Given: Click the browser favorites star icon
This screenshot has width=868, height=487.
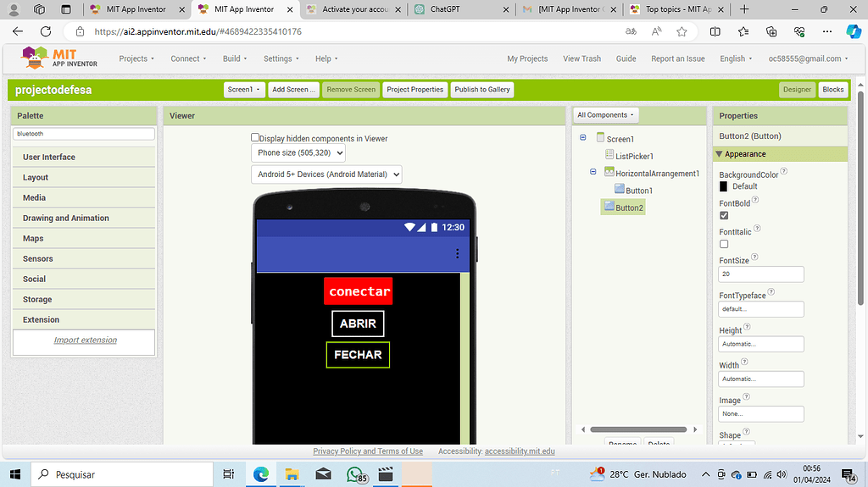Looking at the screenshot, I should (x=682, y=31).
